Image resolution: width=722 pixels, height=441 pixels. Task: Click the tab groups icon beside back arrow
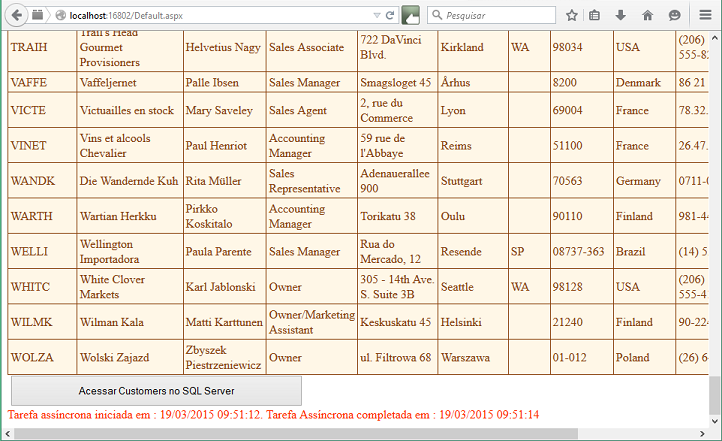(x=38, y=15)
